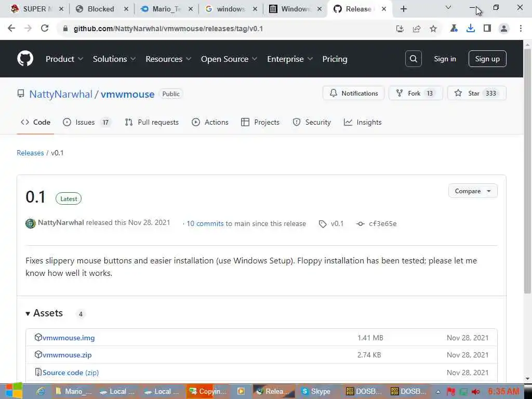This screenshot has width=532, height=399.
Task: Open the NattyNarwhal owner link
Action: click(61, 94)
